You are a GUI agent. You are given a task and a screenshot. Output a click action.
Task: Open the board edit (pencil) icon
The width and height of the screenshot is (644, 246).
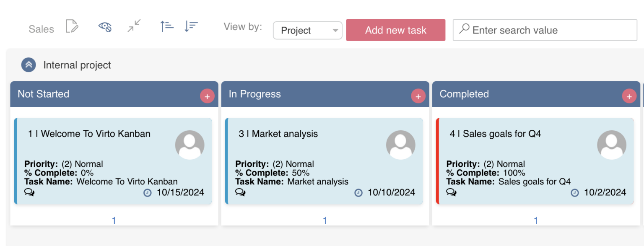72,26
